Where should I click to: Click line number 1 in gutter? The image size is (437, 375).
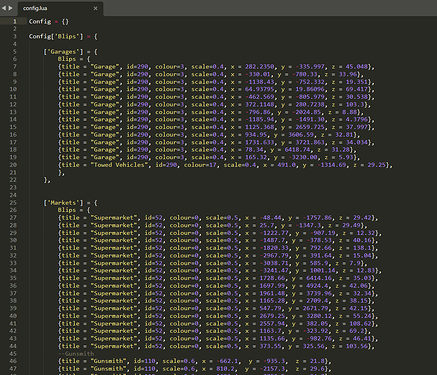click(x=14, y=21)
